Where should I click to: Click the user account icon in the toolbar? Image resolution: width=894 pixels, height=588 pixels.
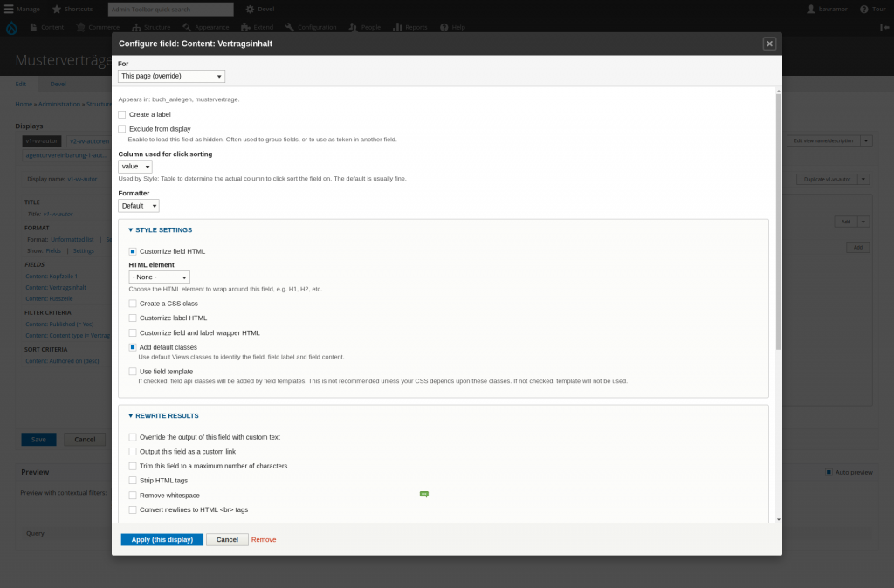pos(811,9)
